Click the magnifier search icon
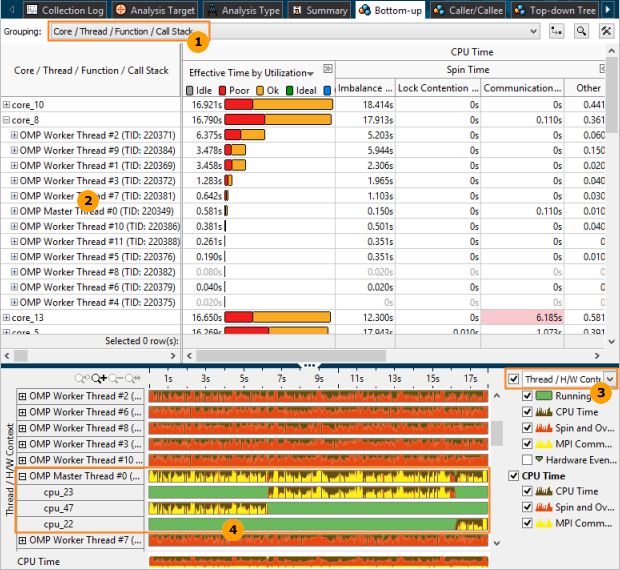Image resolution: width=620 pixels, height=570 pixels. [581, 31]
